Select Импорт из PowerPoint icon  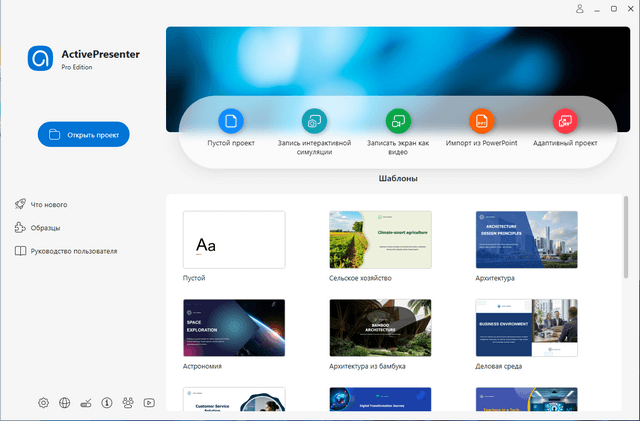click(482, 121)
